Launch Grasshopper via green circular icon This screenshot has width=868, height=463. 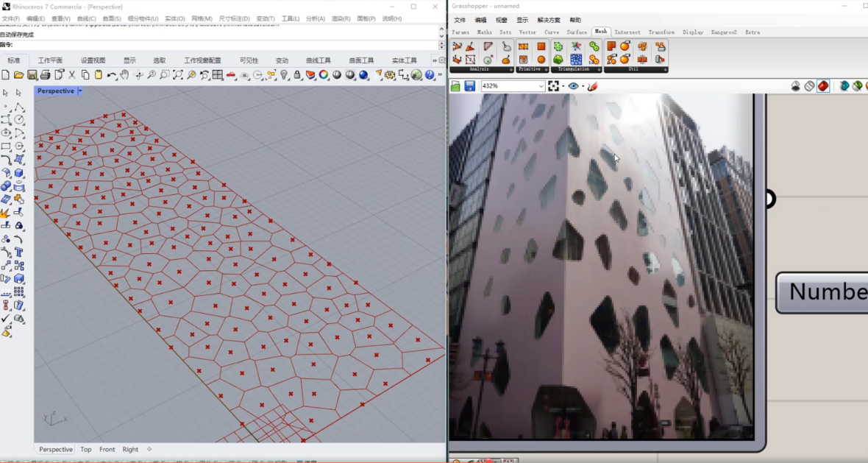point(417,75)
